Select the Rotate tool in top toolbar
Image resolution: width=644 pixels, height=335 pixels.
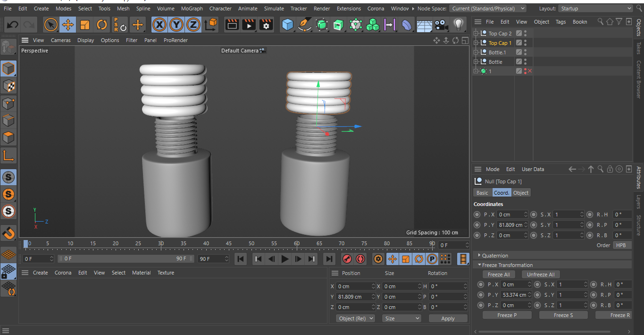point(102,25)
